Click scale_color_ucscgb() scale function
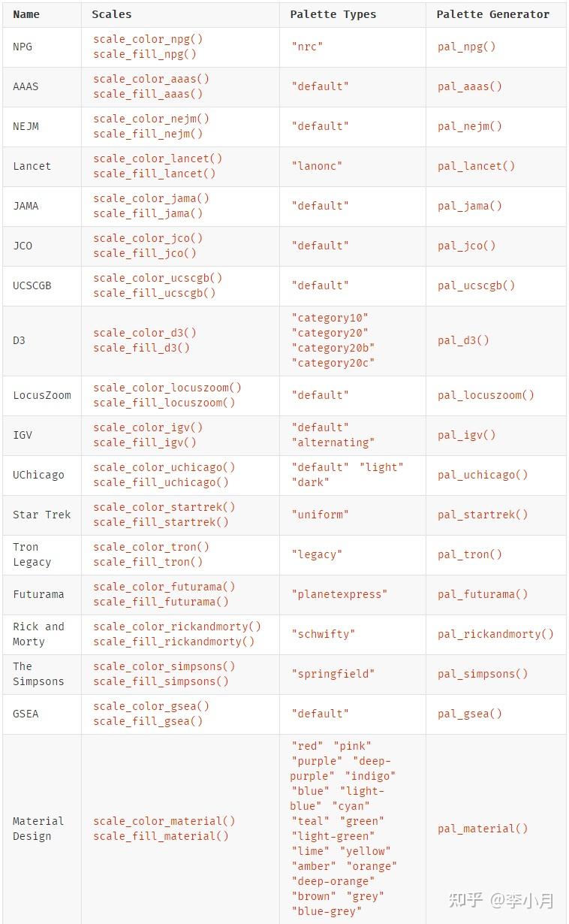Image resolution: width=569 pixels, height=924 pixels. (158, 278)
